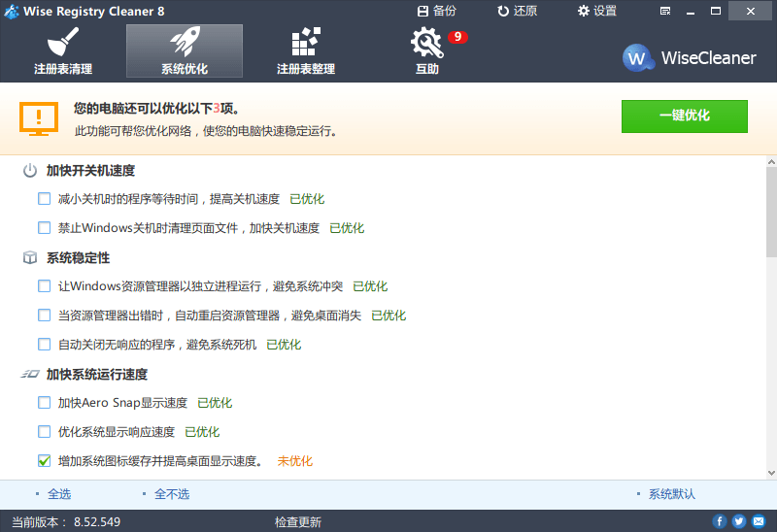Click 已优化 next to 优化系统显示响应速度

pos(202,432)
